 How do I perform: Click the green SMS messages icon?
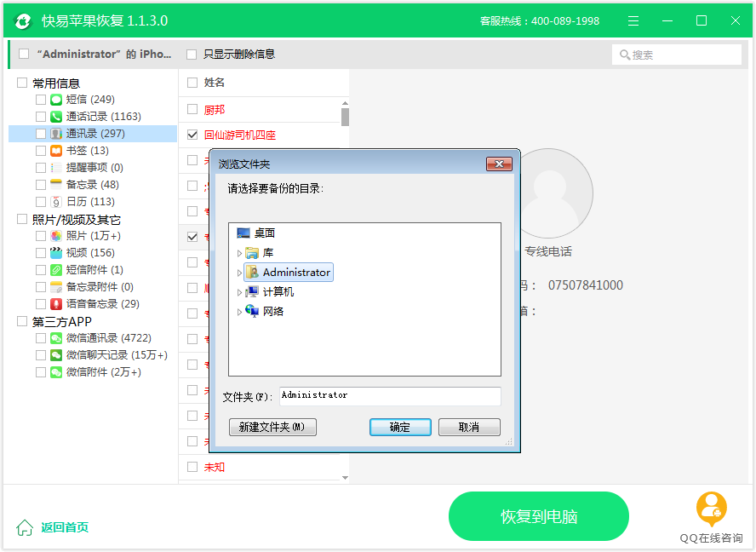56,100
